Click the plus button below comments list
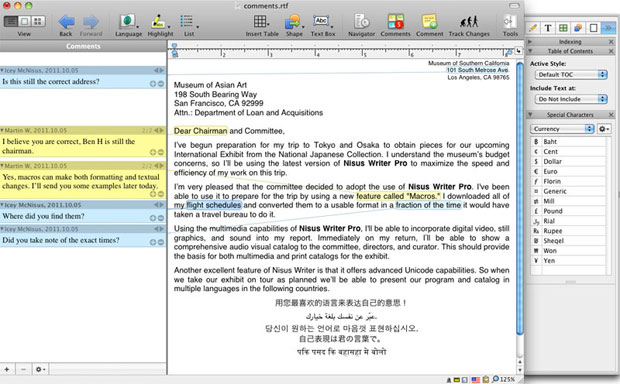620x384 pixels. tap(7, 369)
